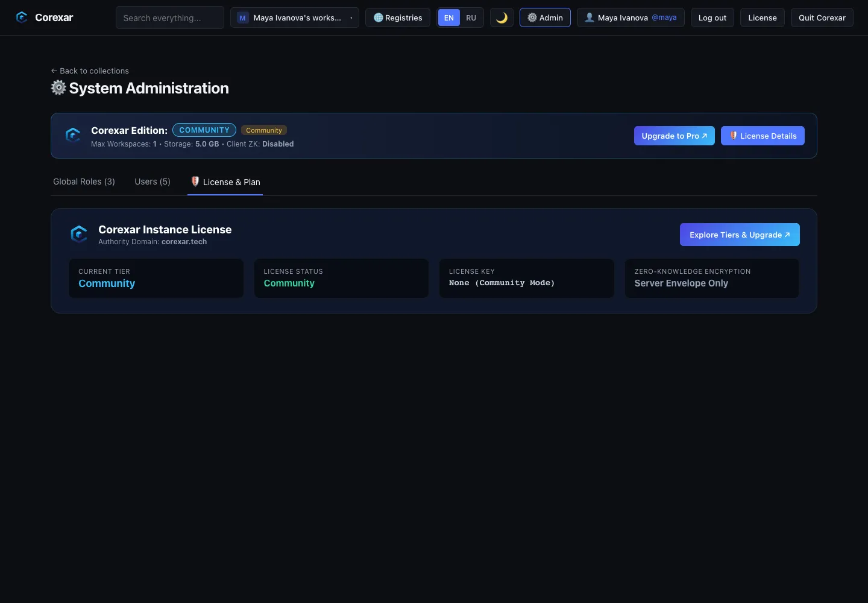Screen dimensions: 868x603
Task: Click the Upgrade to Pro button
Action: coord(675,136)
